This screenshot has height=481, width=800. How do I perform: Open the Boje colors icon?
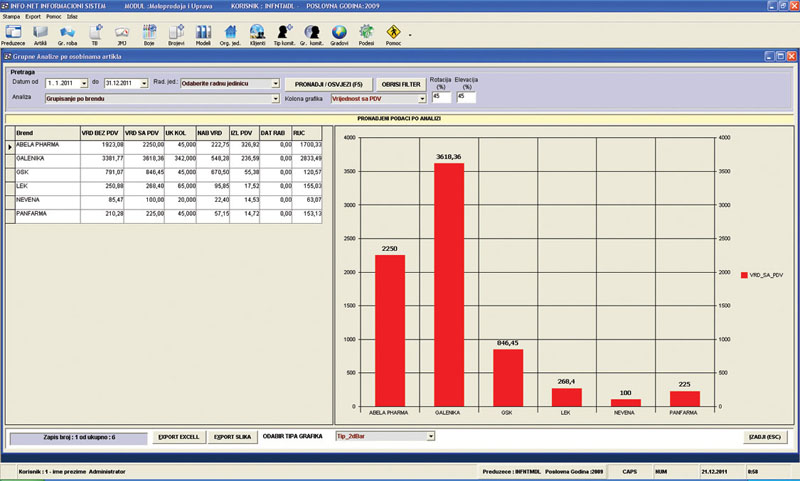tap(149, 35)
